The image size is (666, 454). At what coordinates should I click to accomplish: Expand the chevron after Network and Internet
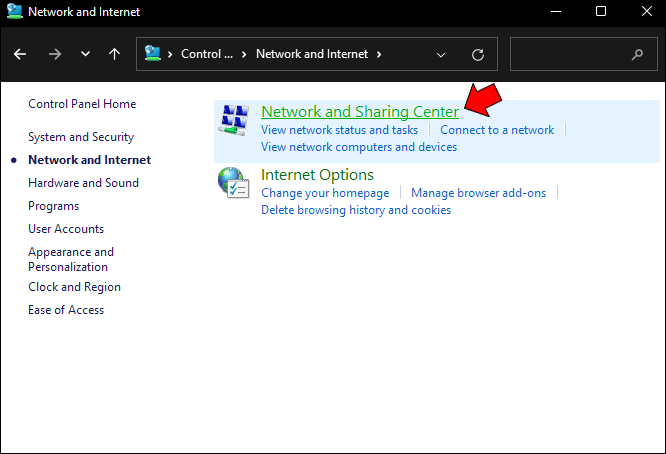[x=379, y=54]
